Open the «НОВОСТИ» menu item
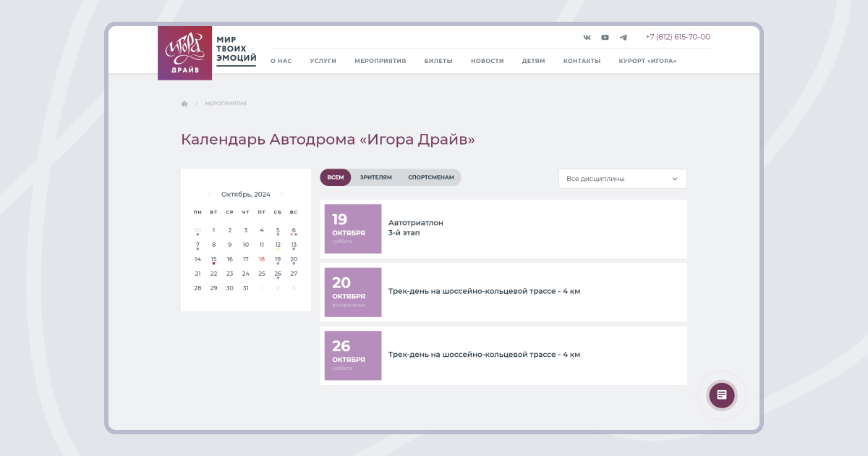 click(488, 61)
